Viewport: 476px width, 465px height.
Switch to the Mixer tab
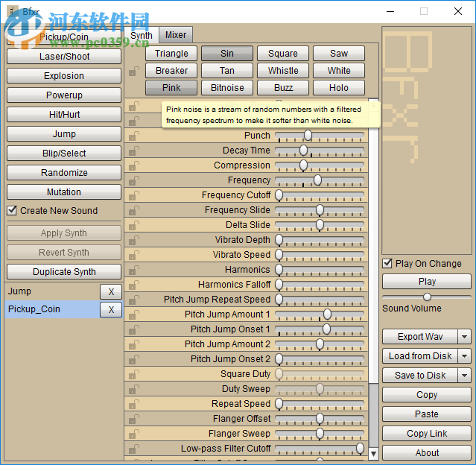[x=176, y=35]
